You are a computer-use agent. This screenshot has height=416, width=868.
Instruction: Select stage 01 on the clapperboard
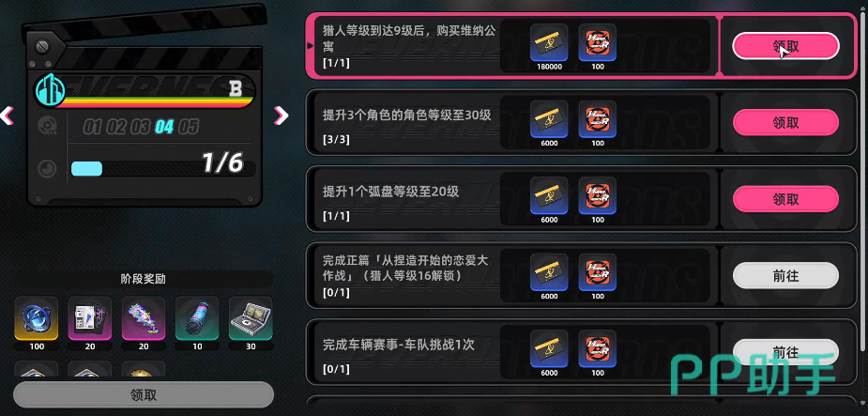click(x=93, y=127)
